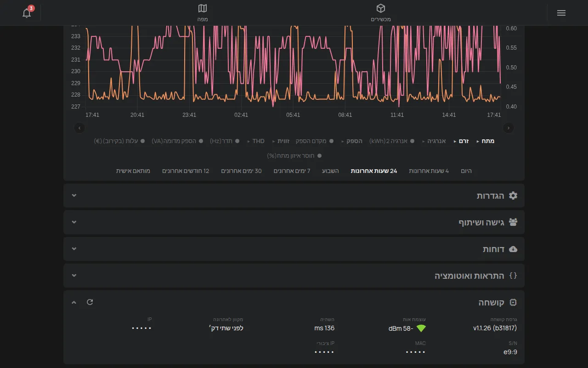Select the מותאם אישית custom range
Screen dimensions: 588x368
point(133,171)
